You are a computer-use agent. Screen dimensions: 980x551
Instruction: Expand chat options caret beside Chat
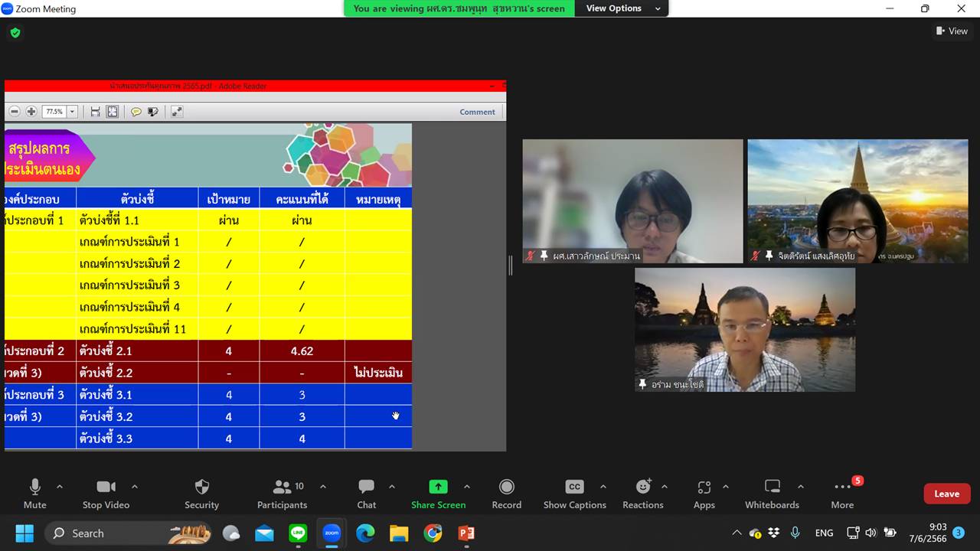point(392,487)
